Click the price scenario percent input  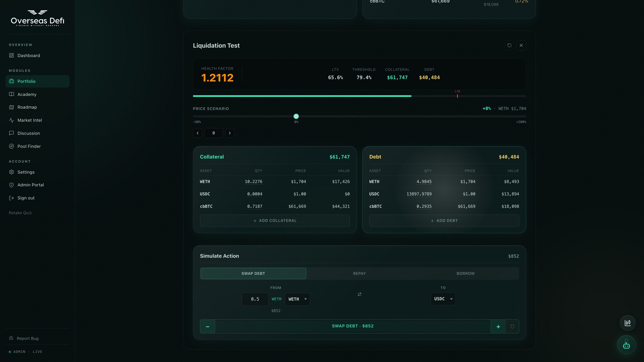[x=214, y=133]
